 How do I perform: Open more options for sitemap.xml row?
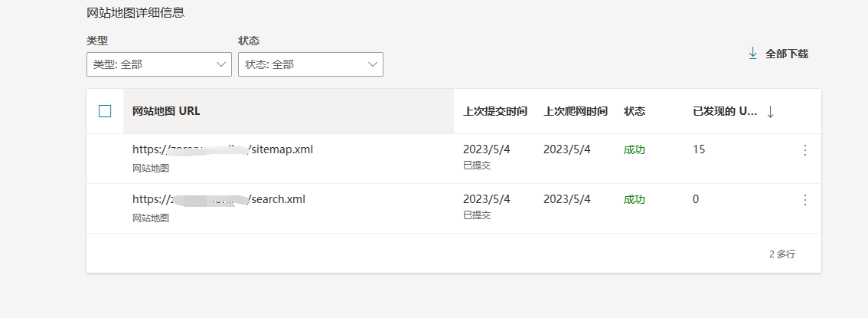[804, 150]
